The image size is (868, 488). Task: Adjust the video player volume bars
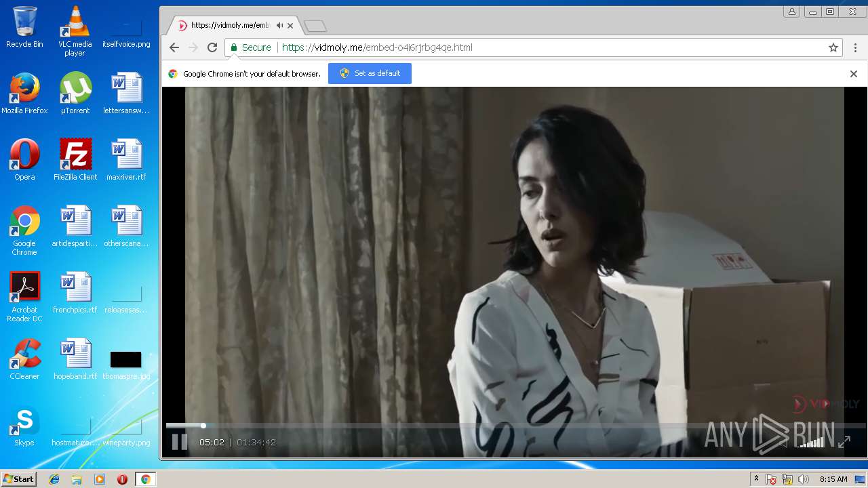click(x=810, y=442)
